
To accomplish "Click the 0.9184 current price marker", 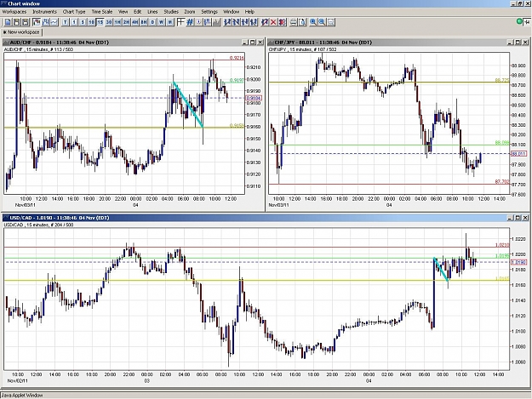I will tap(254, 98).
